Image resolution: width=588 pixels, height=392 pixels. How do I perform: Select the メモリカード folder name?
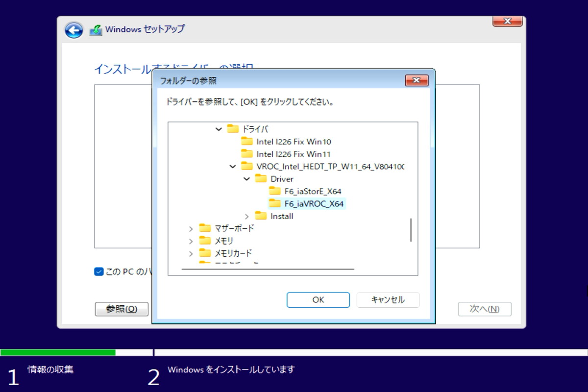(233, 253)
